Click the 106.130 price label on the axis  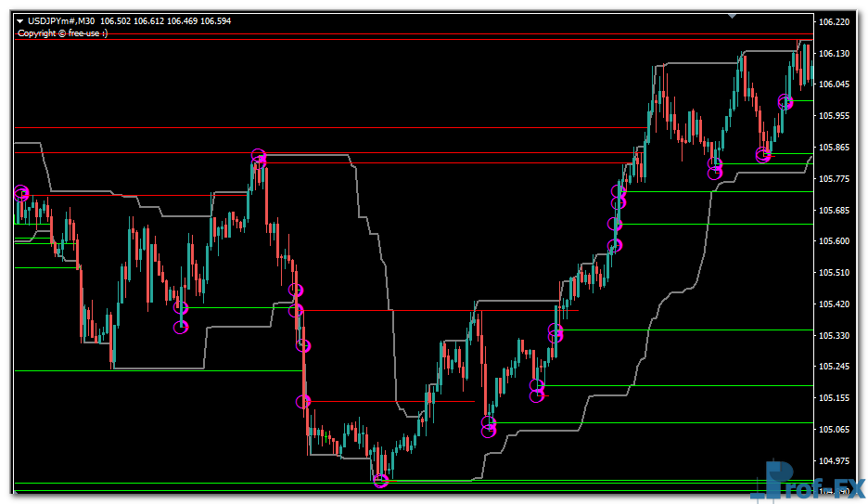[x=836, y=53]
